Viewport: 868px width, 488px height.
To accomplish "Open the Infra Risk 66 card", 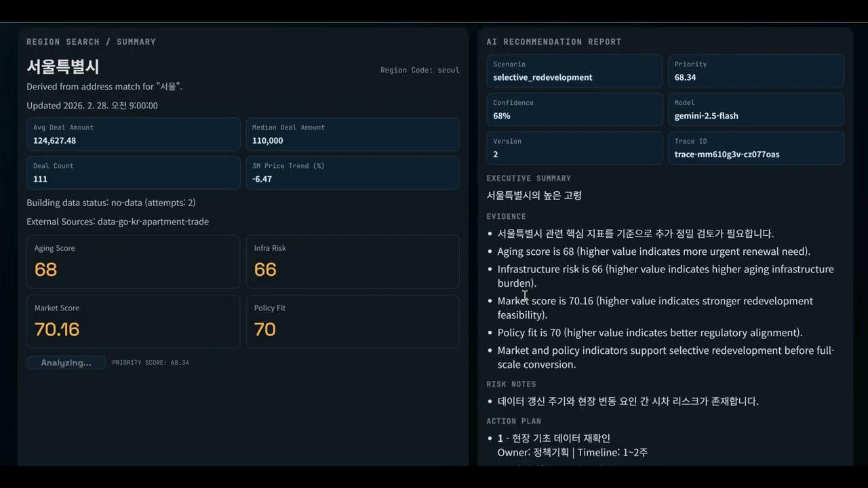I will pos(353,262).
